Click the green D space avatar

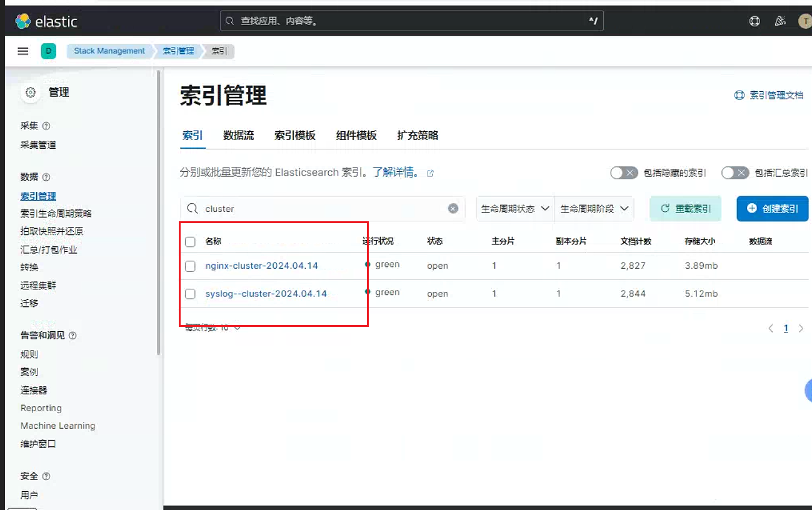coord(48,51)
